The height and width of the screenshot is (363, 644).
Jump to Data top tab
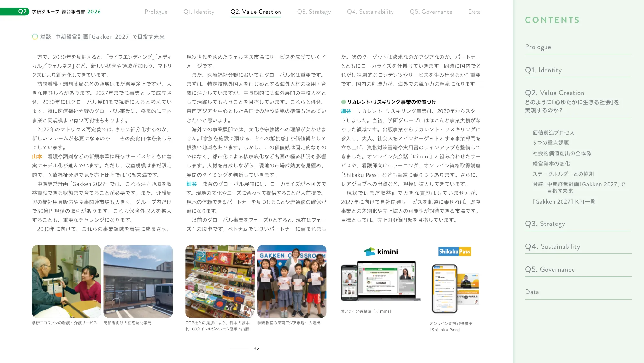coord(475,12)
